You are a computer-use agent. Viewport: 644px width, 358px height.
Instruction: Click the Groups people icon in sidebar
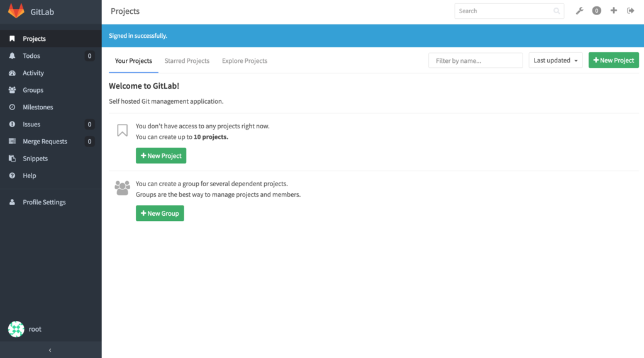point(12,90)
